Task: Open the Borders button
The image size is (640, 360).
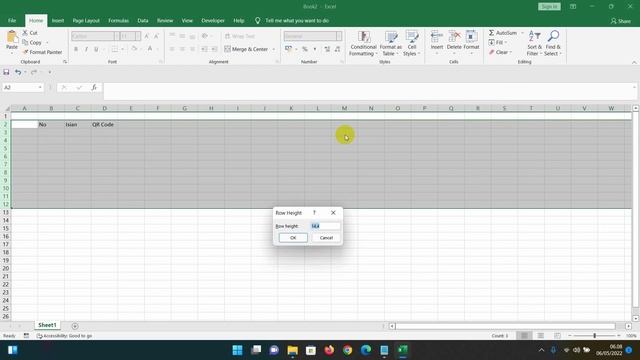Action: (x=115, y=49)
